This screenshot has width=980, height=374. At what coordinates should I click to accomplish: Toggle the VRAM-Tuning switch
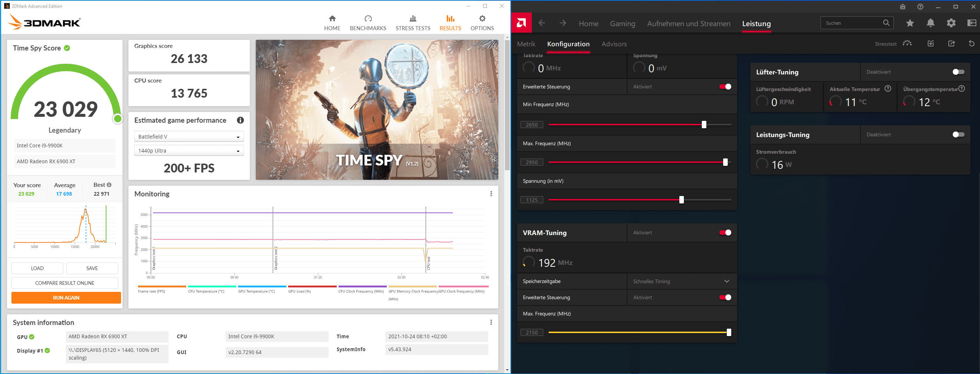725,233
